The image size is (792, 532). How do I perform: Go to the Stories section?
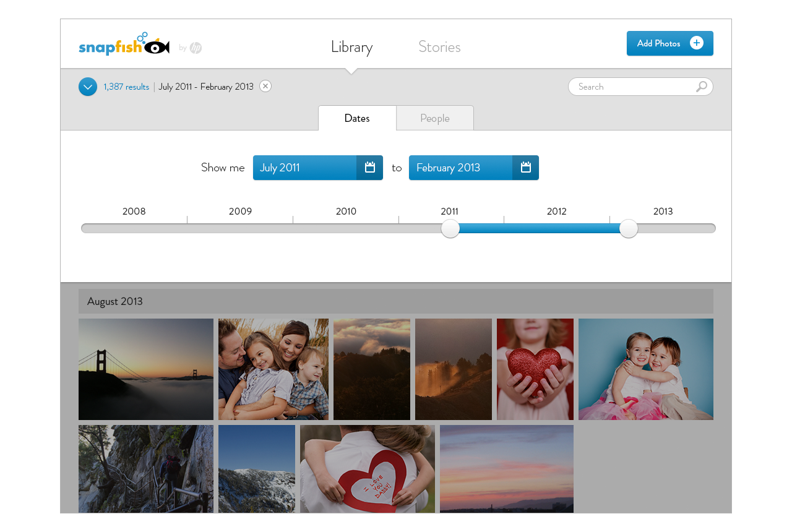[x=439, y=47]
